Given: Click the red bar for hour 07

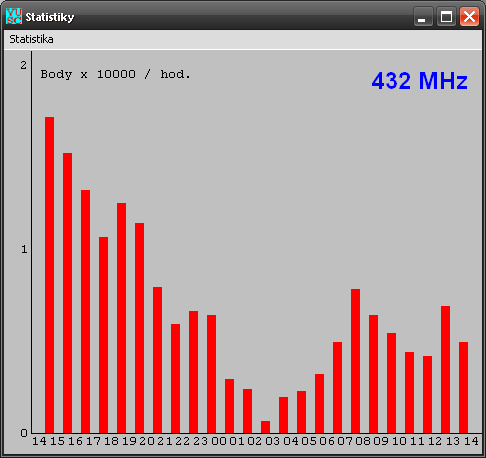Looking at the screenshot, I should point(355,361).
